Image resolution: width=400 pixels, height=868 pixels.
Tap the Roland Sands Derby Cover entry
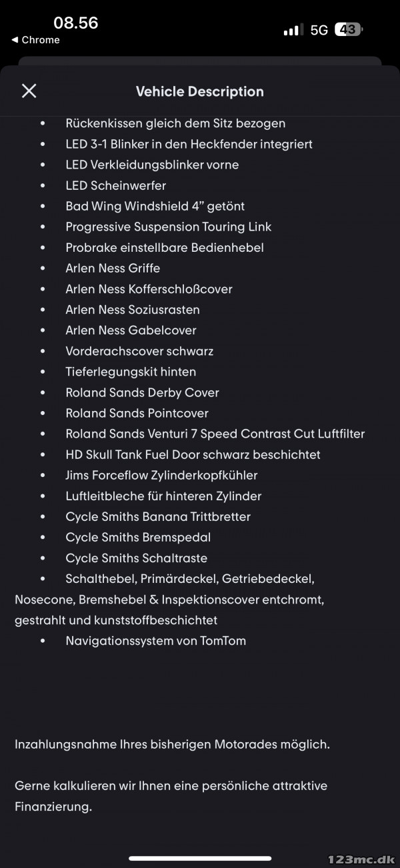[x=142, y=392]
